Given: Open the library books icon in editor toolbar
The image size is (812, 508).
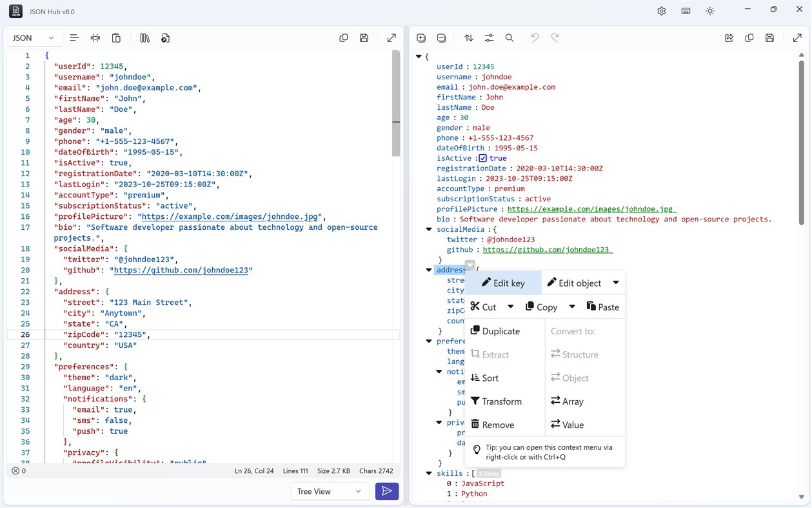Looking at the screenshot, I should point(144,38).
